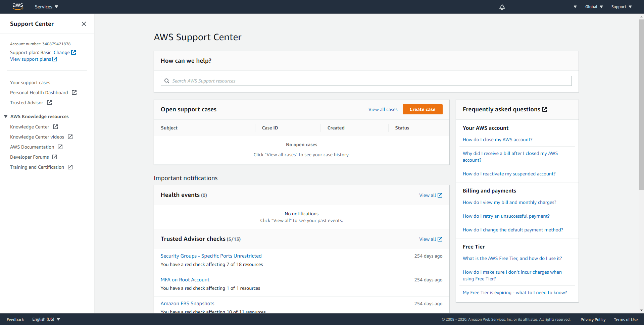The height and width of the screenshot is (325, 644).
Task: Click the Frequently asked questions heading link
Action: tap(501, 109)
